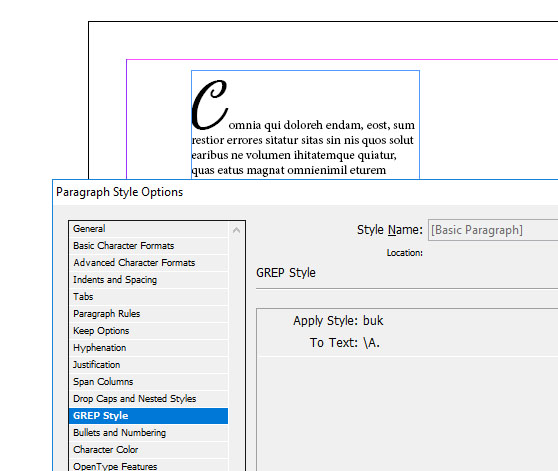Select Keep Options category

pyautogui.click(x=148, y=331)
